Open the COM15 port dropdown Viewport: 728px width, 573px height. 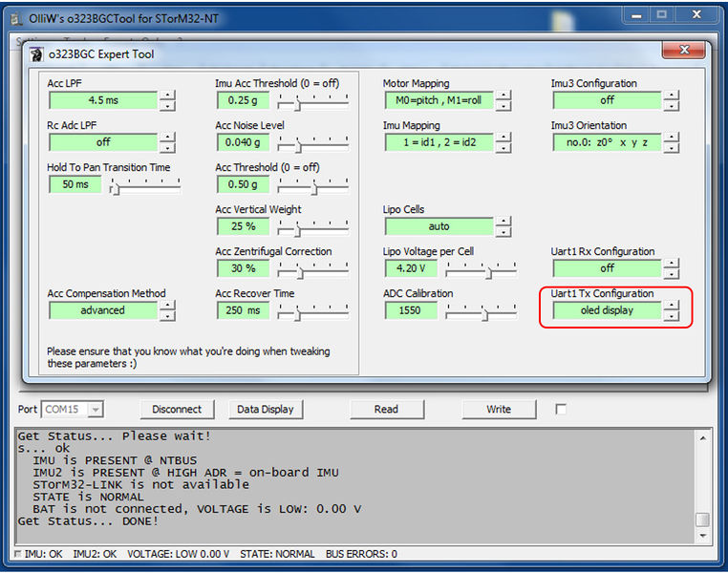tap(96, 410)
